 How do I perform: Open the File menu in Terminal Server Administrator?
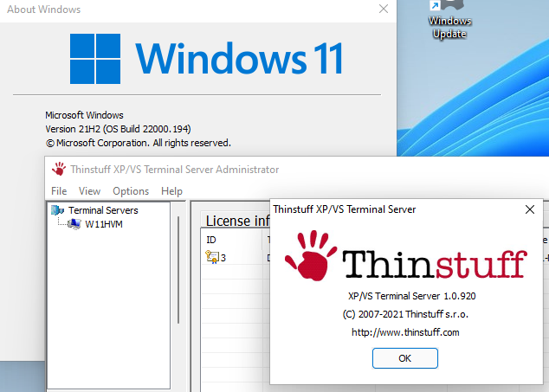pos(59,191)
